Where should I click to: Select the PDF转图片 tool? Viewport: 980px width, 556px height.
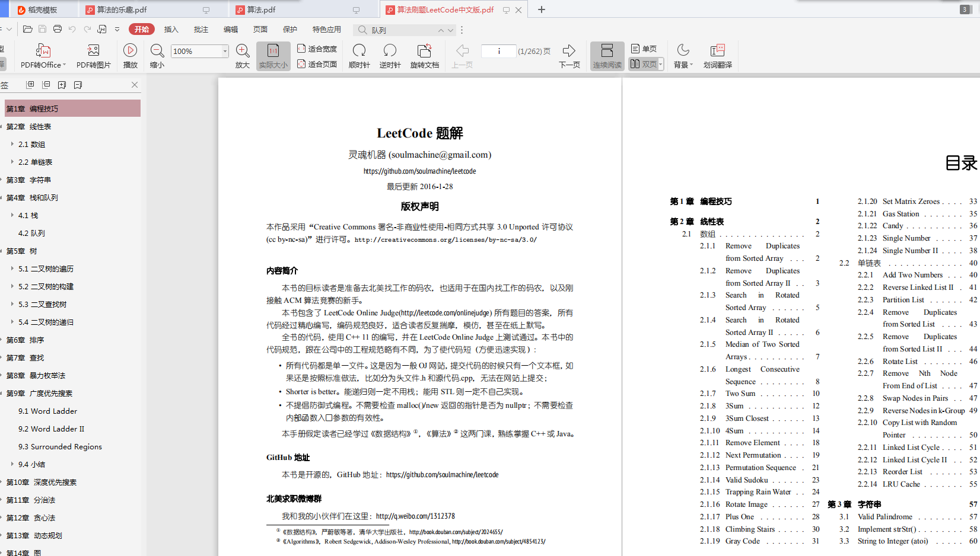click(93, 56)
